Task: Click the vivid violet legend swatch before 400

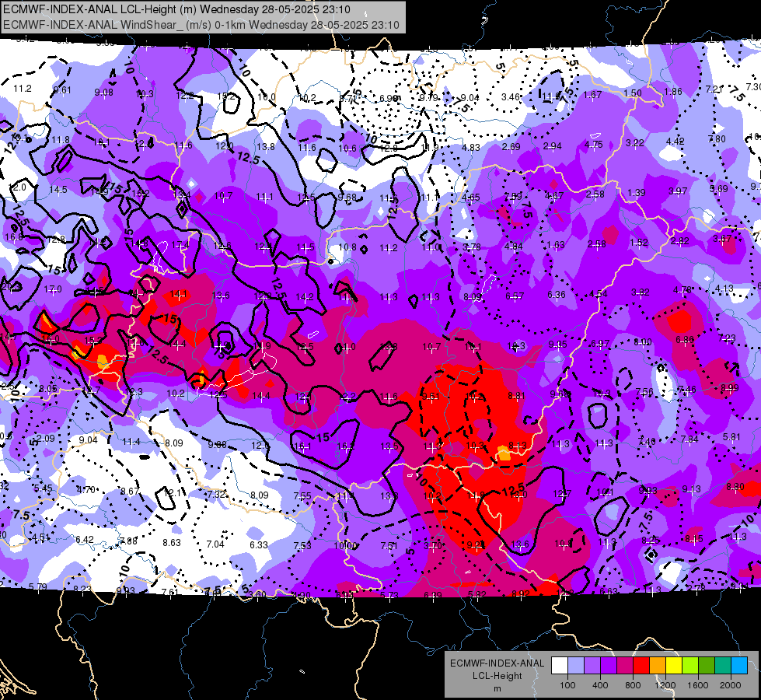Action: (x=609, y=666)
